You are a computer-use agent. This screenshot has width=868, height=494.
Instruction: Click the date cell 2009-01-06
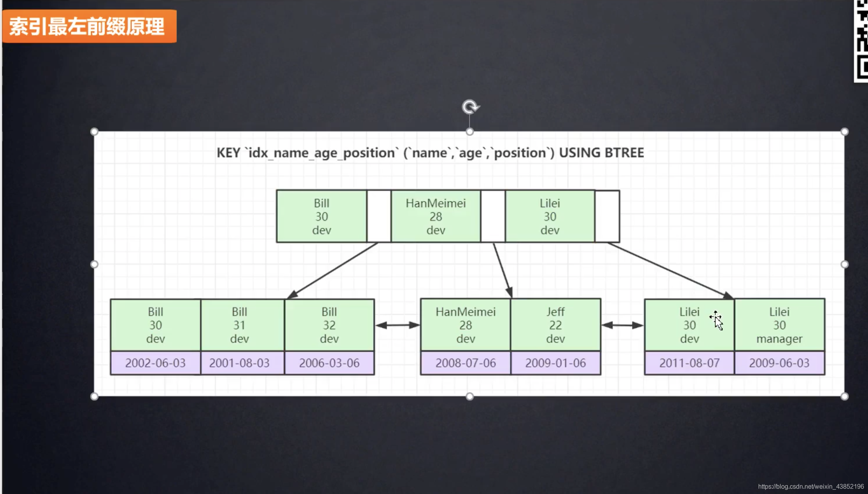555,363
